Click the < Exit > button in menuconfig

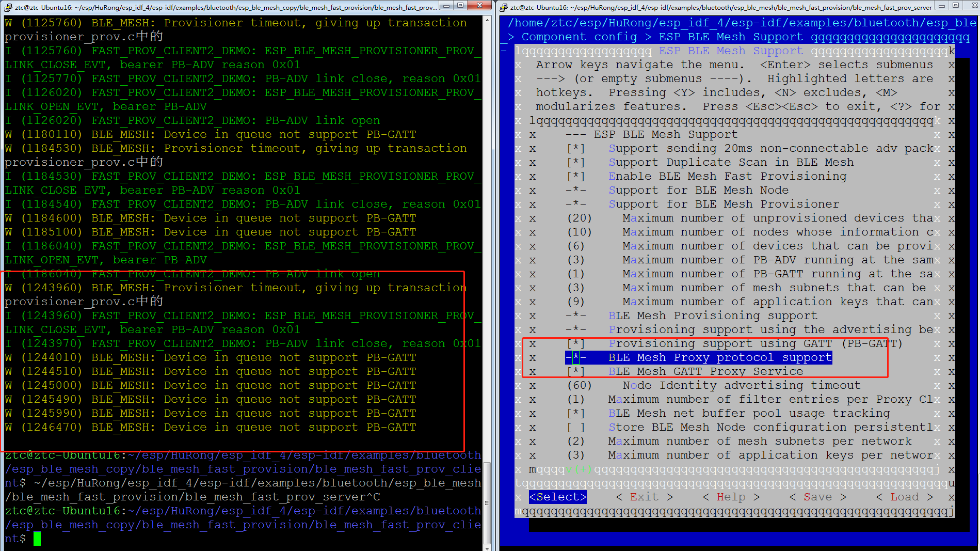click(645, 497)
